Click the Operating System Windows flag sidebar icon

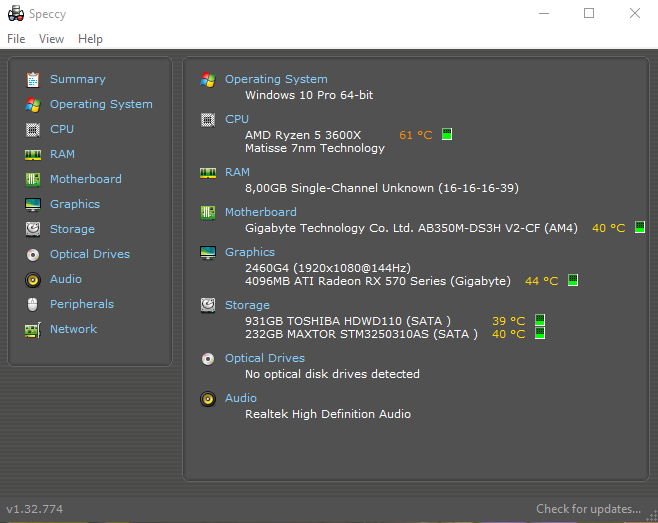click(33, 105)
